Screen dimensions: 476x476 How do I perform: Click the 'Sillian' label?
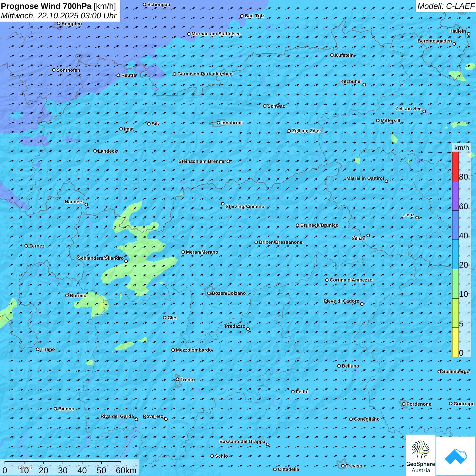pyautogui.click(x=358, y=238)
